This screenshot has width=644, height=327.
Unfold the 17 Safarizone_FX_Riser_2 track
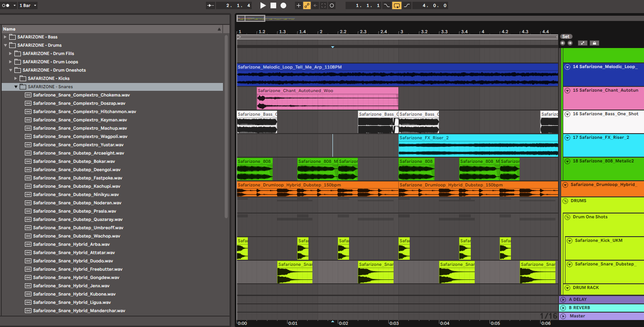coord(567,138)
